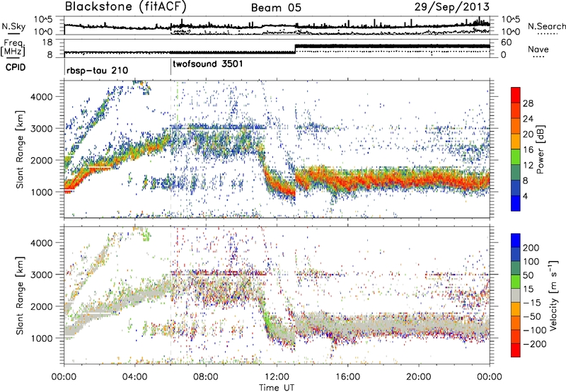Screen dimensions: 566x392
Task: Click the 'N.Sky' legend label
Action: (13, 26)
